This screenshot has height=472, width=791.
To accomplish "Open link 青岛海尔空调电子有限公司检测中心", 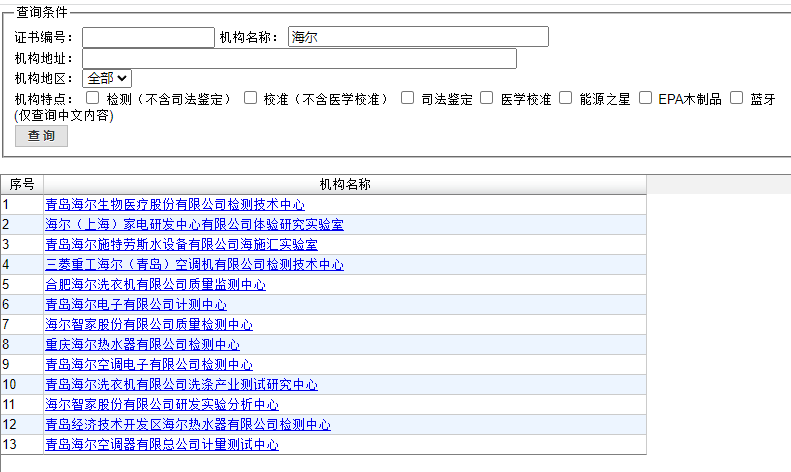I will (x=149, y=365).
